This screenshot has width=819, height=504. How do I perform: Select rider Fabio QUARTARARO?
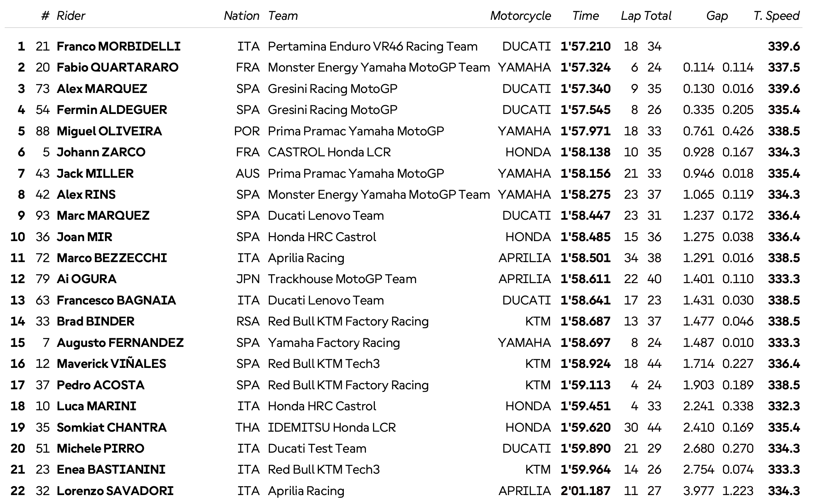click(117, 67)
